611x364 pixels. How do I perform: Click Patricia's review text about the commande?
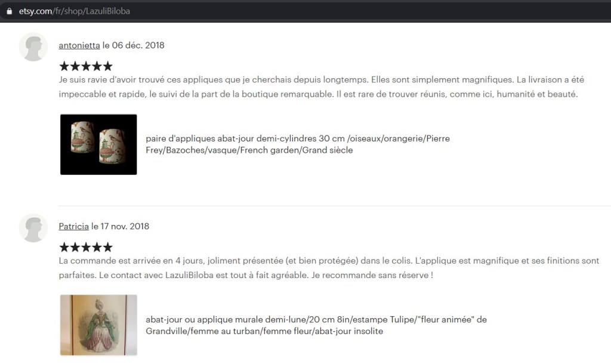pyautogui.click(x=329, y=268)
